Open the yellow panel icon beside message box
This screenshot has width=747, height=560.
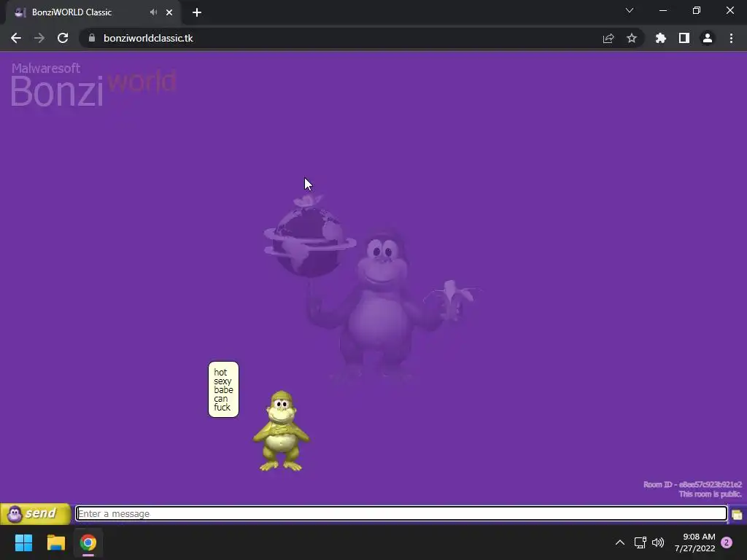click(737, 515)
